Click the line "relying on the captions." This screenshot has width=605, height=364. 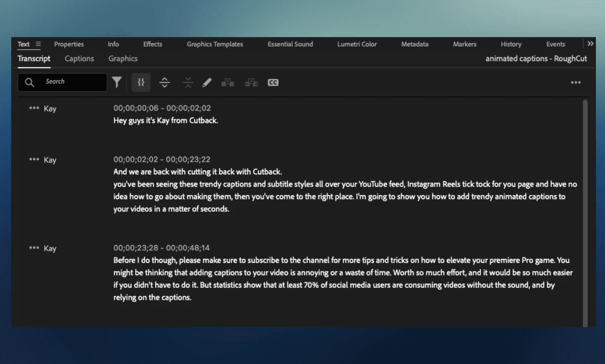(152, 297)
